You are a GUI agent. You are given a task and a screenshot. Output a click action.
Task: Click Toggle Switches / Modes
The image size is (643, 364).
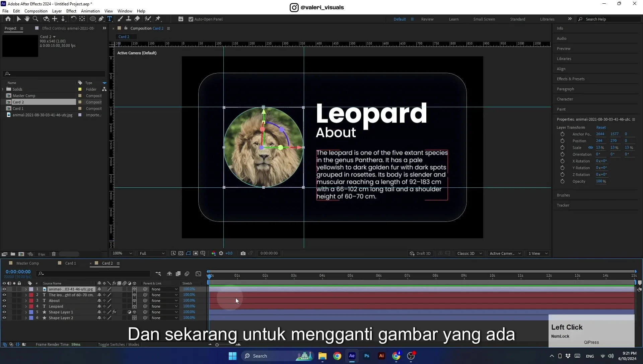coord(119,344)
